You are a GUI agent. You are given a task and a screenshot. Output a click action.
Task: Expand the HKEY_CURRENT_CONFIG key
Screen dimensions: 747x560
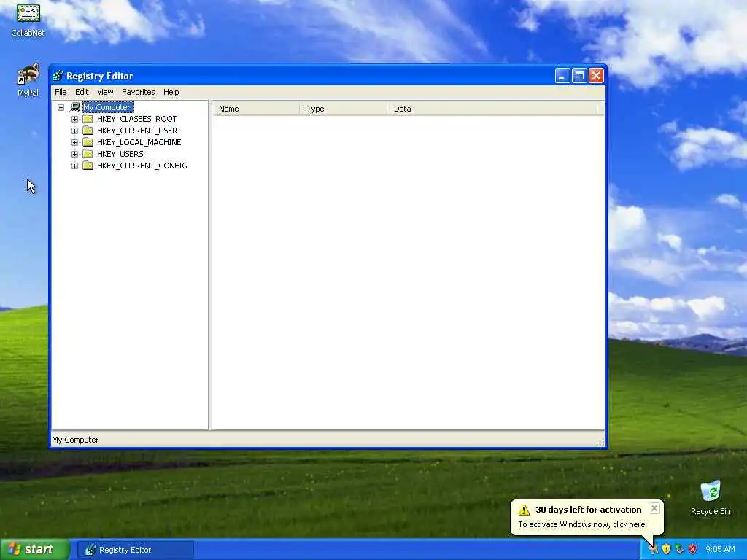[75, 166]
